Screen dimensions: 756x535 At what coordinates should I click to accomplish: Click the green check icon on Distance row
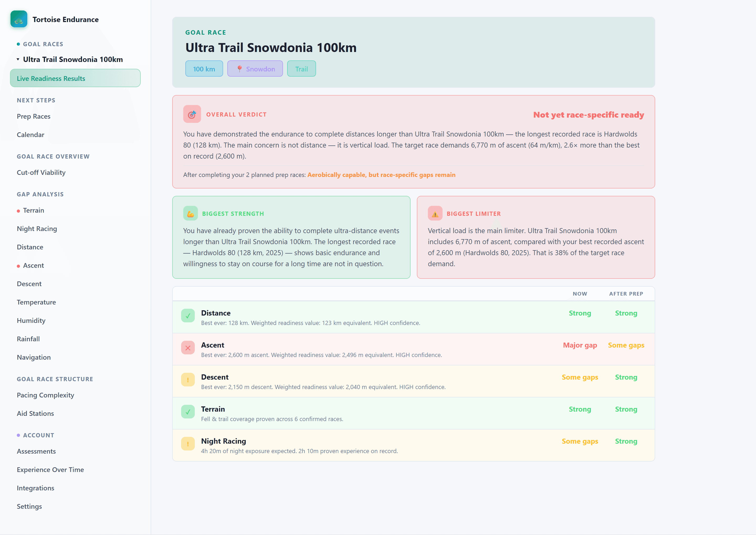point(188,316)
